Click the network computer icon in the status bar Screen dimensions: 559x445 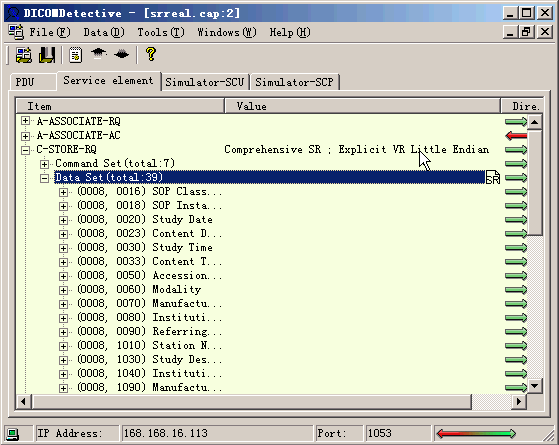(x=13, y=434)
